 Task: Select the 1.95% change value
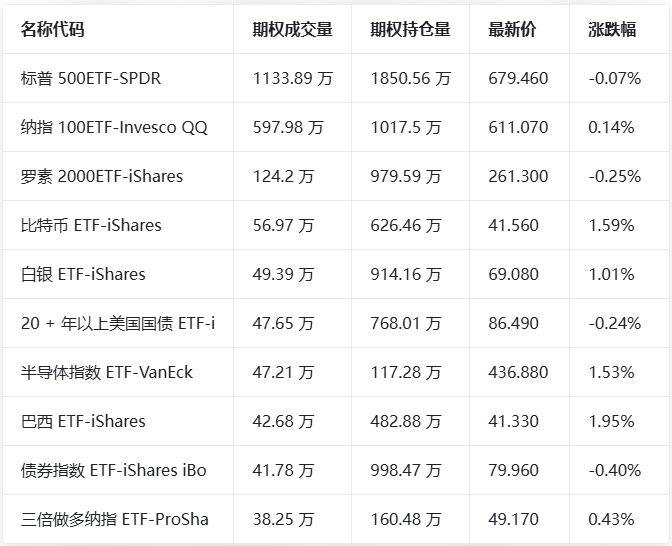(x=611, y=421)
